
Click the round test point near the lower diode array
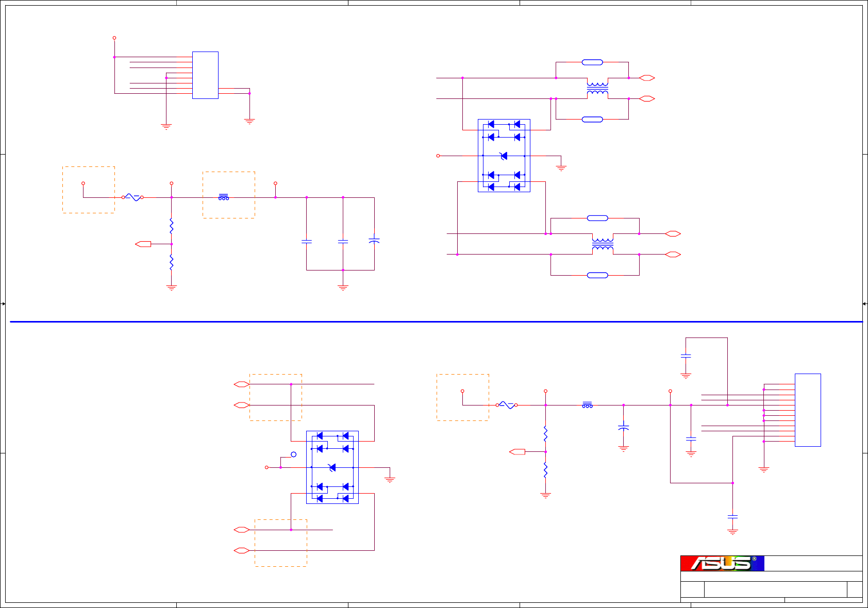[x=294, y=454]
